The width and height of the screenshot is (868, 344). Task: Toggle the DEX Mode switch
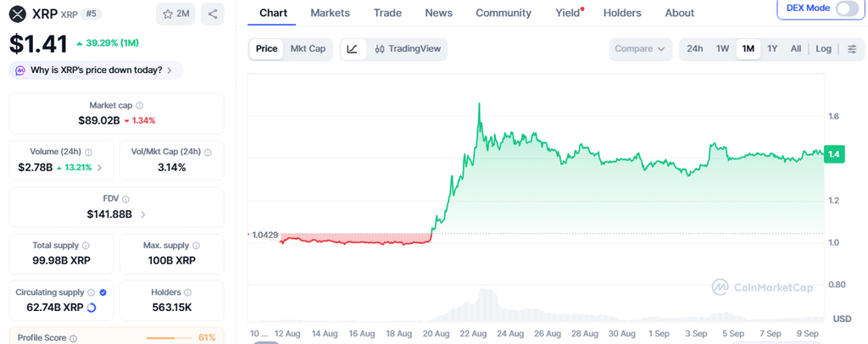point(847,8)
